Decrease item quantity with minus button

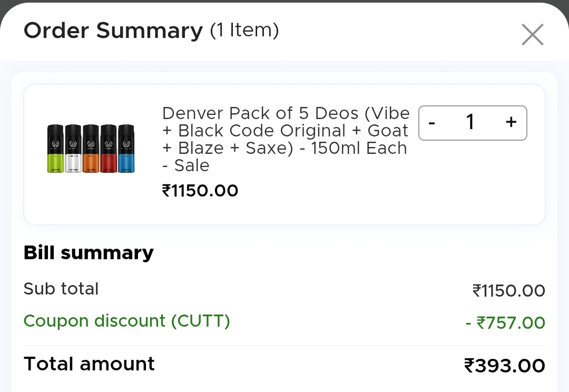[x=432, y=123]
